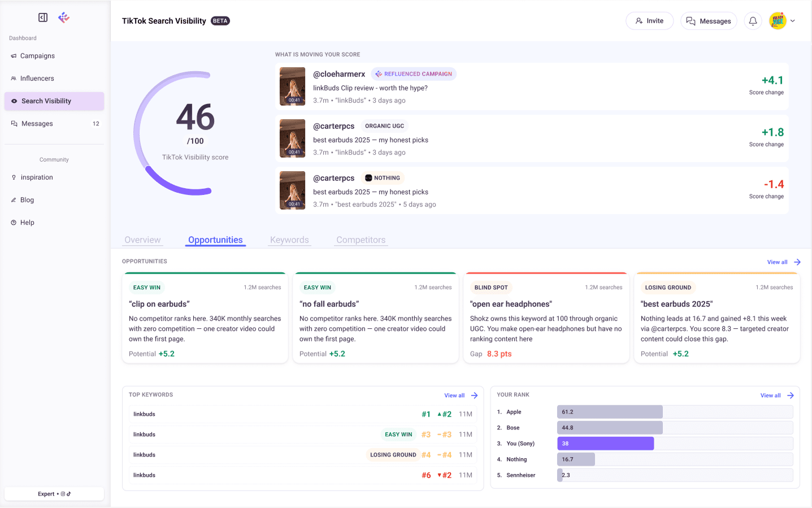812x508 pixels.
Task: Click the +1.8 score change
Action: 772,132
